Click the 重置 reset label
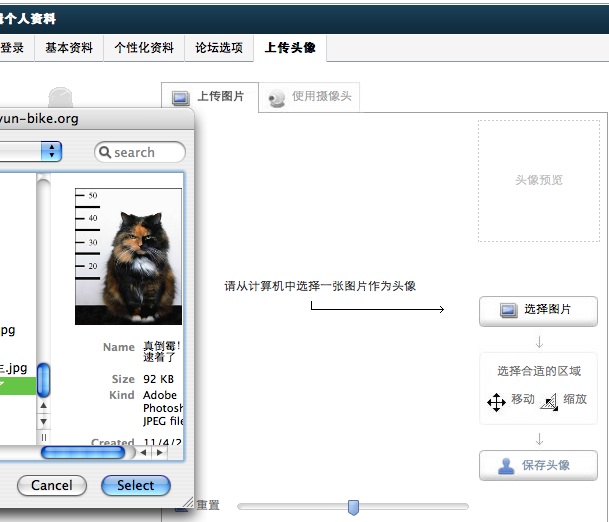Image resolution: width=609 pixels, height=522 pixels. [208, 505]
